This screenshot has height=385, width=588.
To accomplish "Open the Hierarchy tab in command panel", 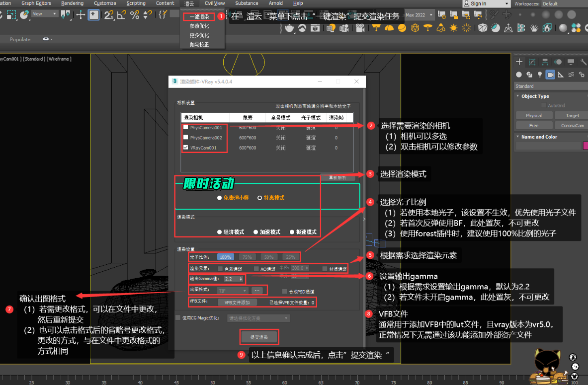I will point(545,62).
